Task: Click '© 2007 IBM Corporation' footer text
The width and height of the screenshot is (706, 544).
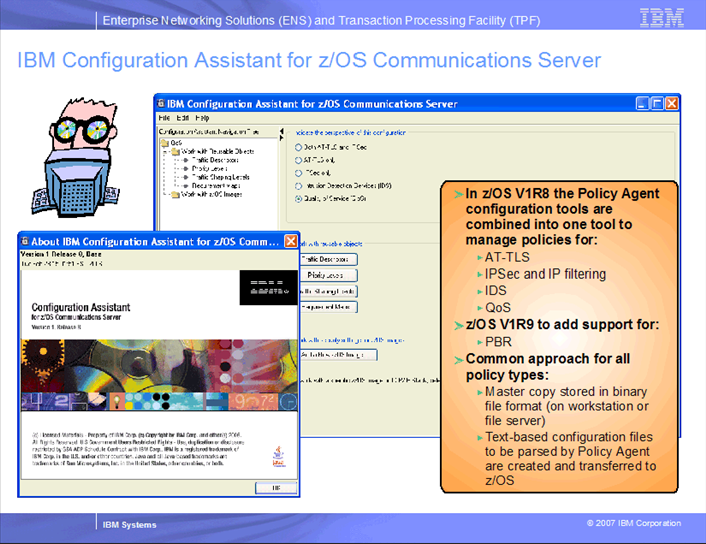Action: (634, 523)
